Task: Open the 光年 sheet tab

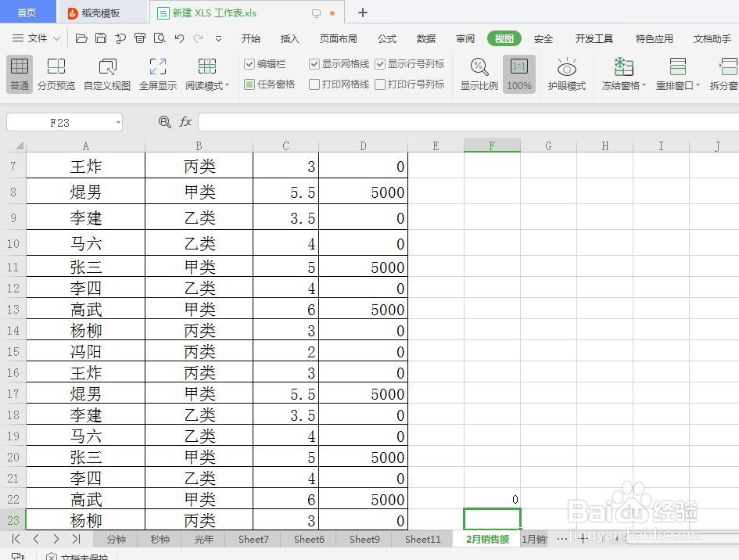Action: [x=203, y=539]
